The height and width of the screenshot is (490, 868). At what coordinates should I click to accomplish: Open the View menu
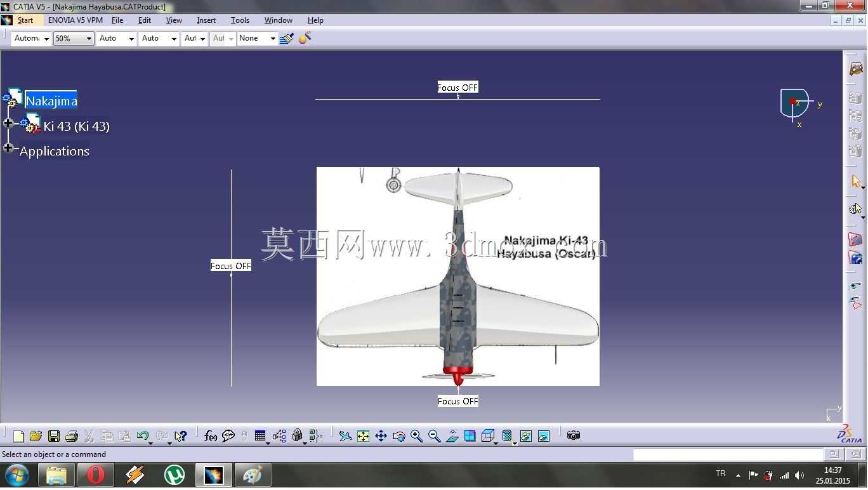174,20
